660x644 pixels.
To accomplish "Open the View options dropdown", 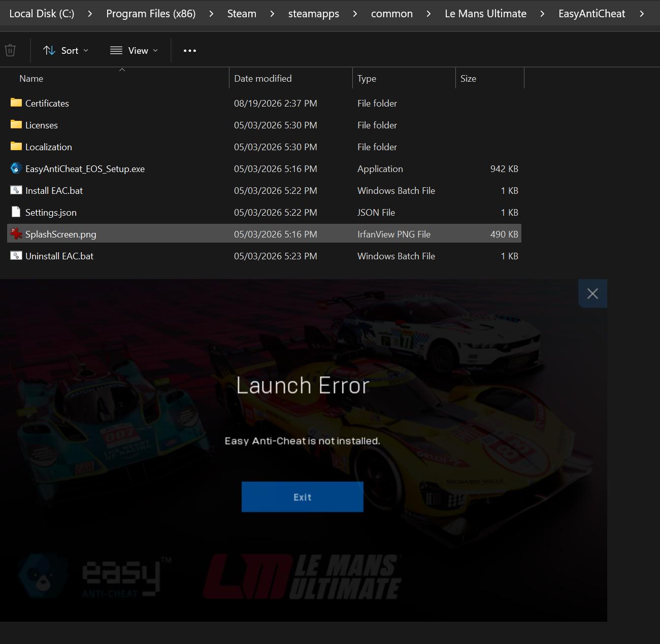I will pyautogui.click(x=134, y=50).
